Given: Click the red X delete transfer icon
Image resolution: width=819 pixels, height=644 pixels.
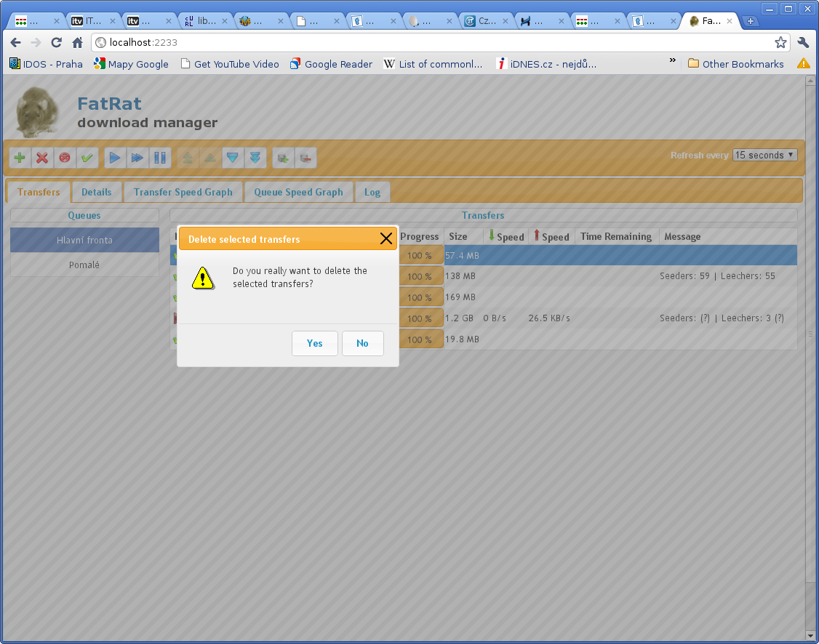Looking at the screenshot, I should click(42, 158).
